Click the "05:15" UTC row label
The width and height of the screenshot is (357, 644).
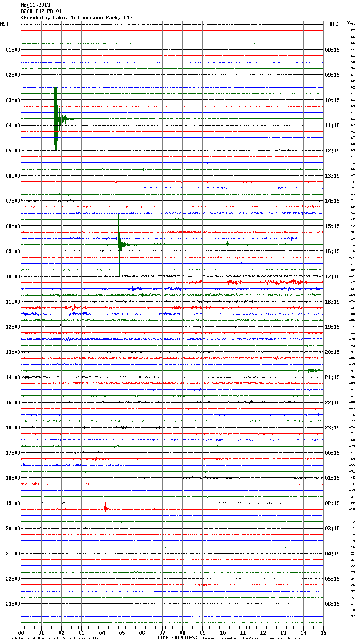[x=332, y=579]
